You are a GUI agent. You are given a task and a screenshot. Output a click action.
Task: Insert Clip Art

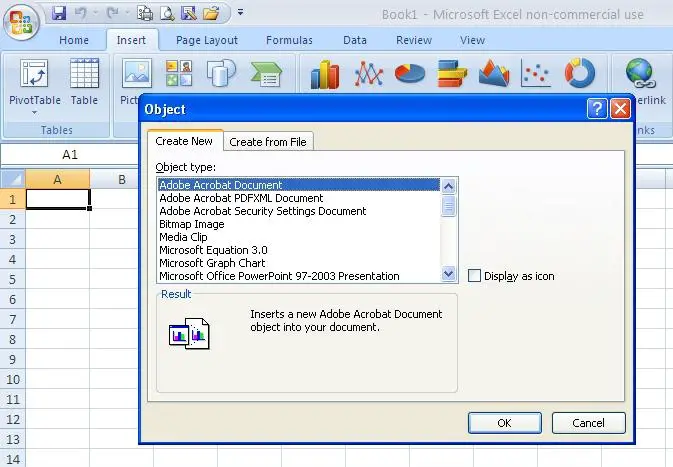pos(179,73)
